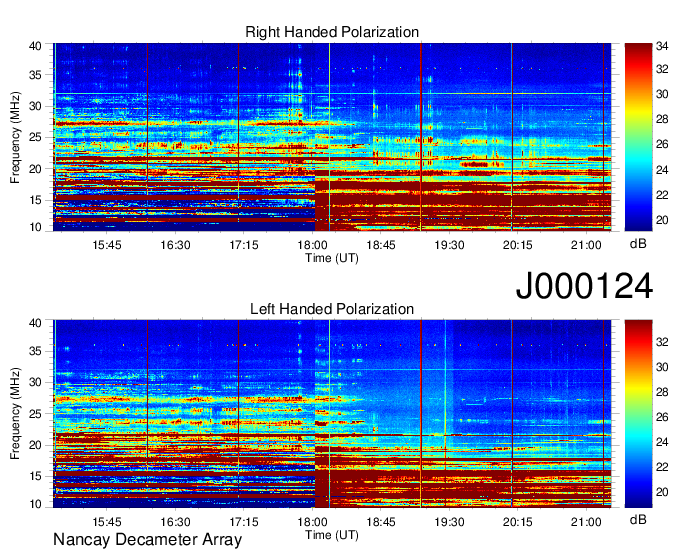The image size is (680, 552).
Task: Click the 16:30 time tick of Right Handed plot
Action: click(x=175, y=245)
